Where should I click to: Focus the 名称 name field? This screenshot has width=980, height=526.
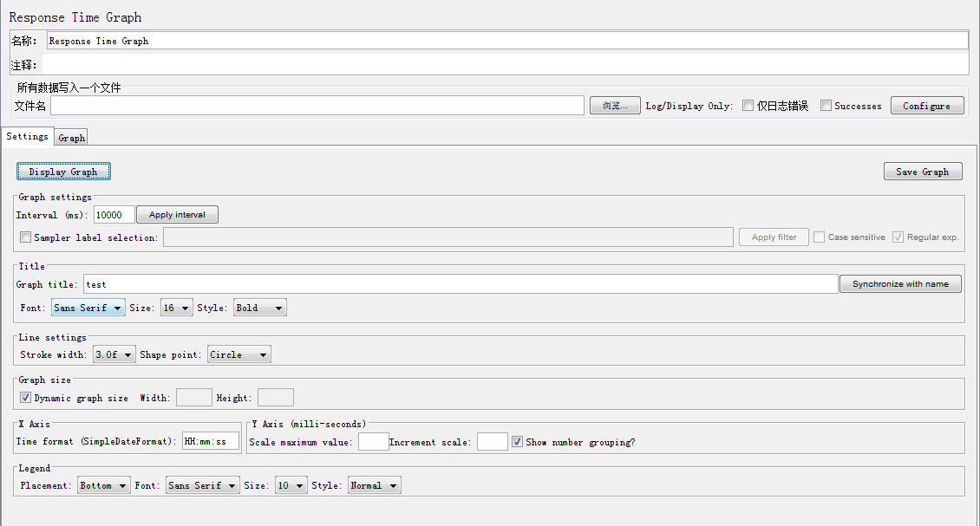point(507,42)
